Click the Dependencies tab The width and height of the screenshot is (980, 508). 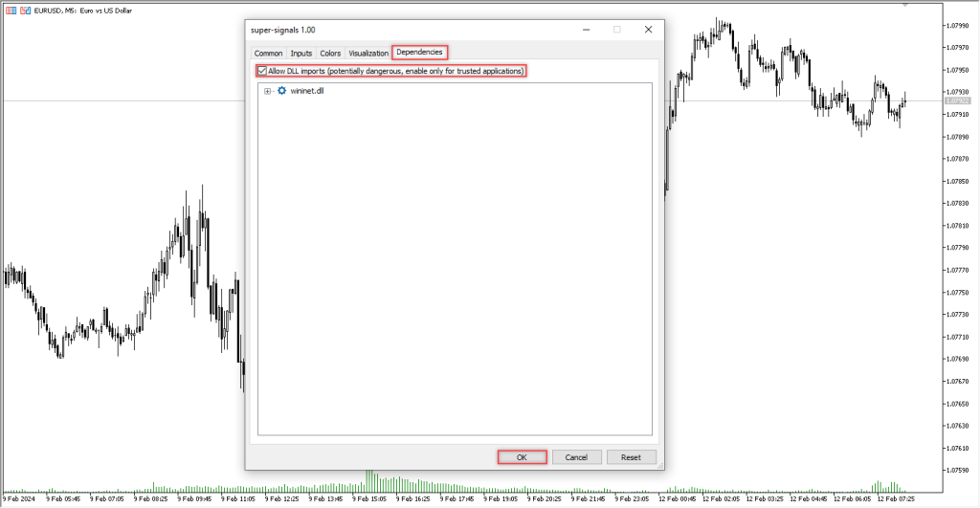419,52
